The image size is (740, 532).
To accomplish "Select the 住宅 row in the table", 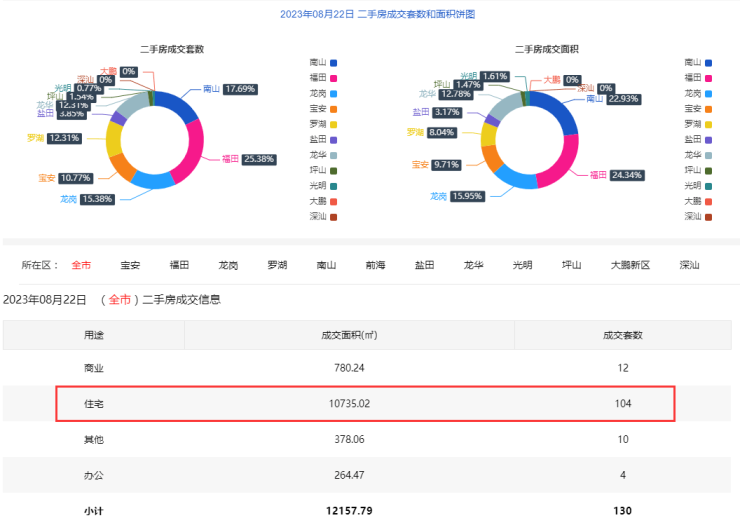I will (365, 404).
